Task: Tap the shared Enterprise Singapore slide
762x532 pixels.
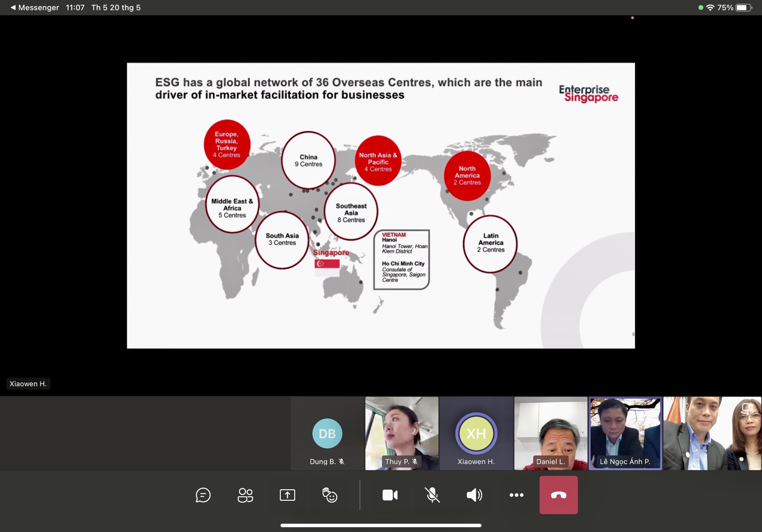Action: 381,206
